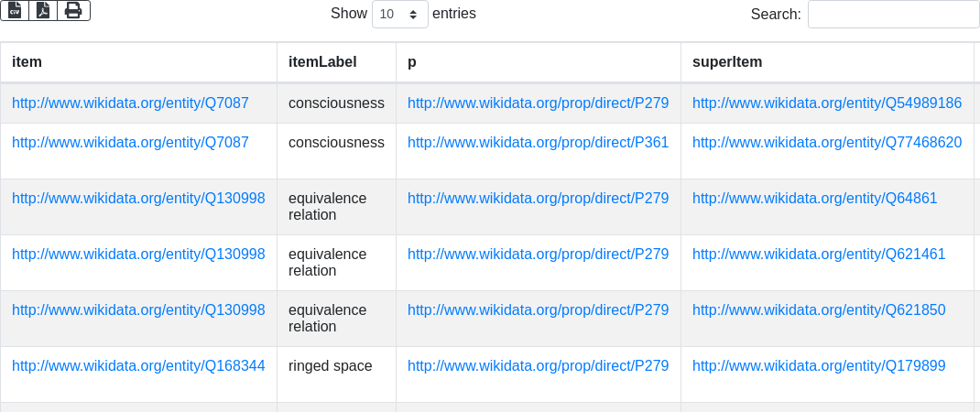The width and height of the screenshot is (980, 412).
Task: Export the table as CSV
Action: (15, 10)
